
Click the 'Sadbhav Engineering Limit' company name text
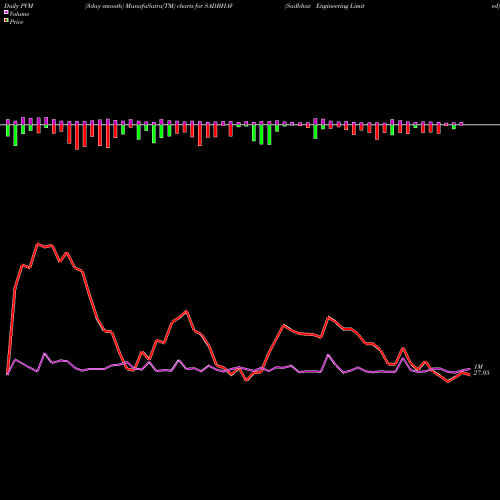[x=325, y=6]
